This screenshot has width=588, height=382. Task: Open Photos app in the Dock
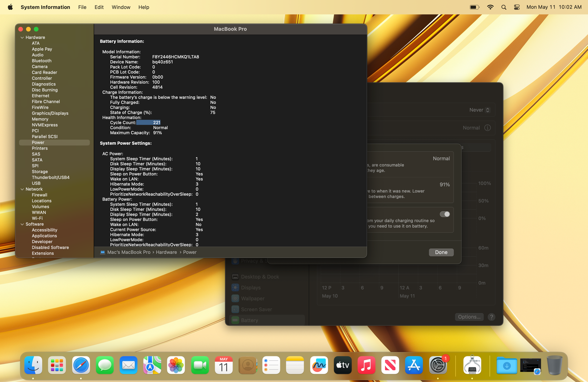tap(176, 365)
